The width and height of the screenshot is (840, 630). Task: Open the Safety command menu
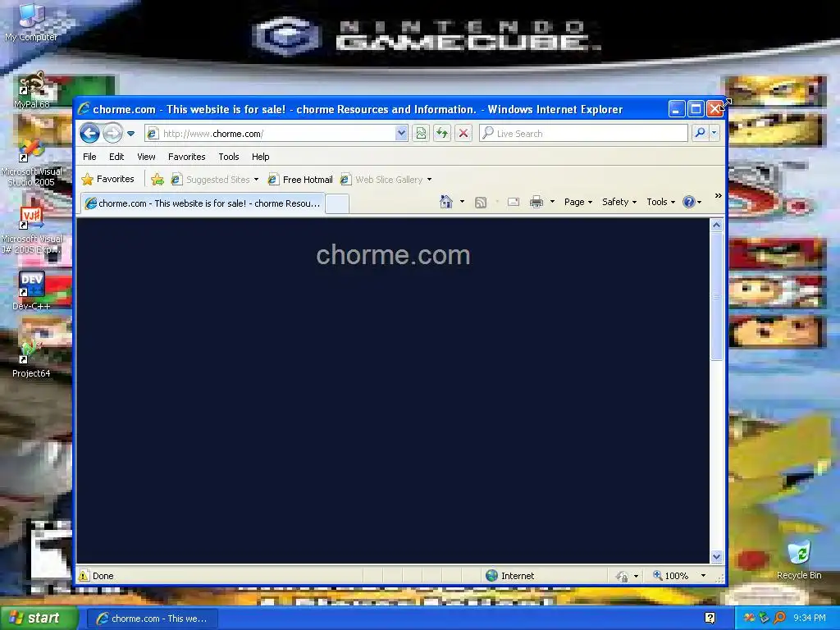(619, 202)
